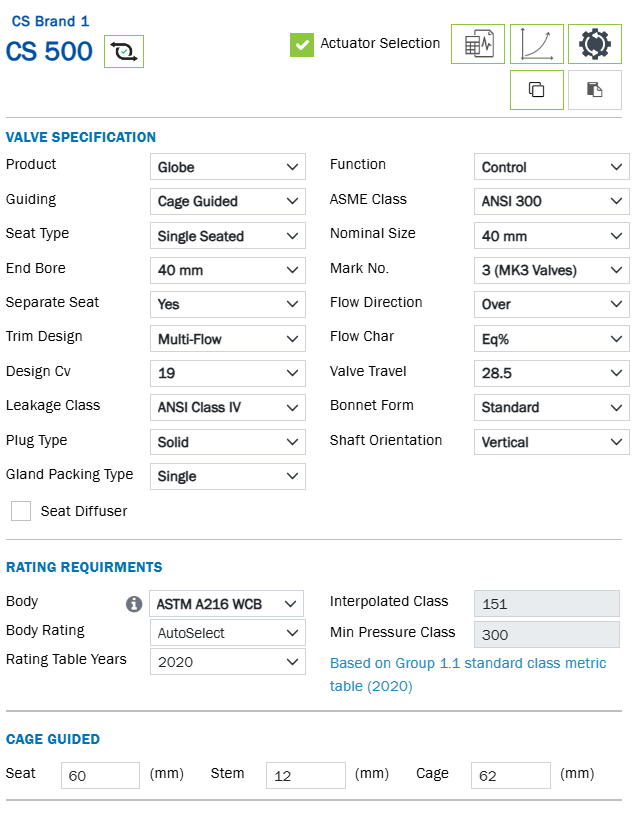Open the Nominal Size dropdown
Screen dimensions: 639x815
point(552,236)
